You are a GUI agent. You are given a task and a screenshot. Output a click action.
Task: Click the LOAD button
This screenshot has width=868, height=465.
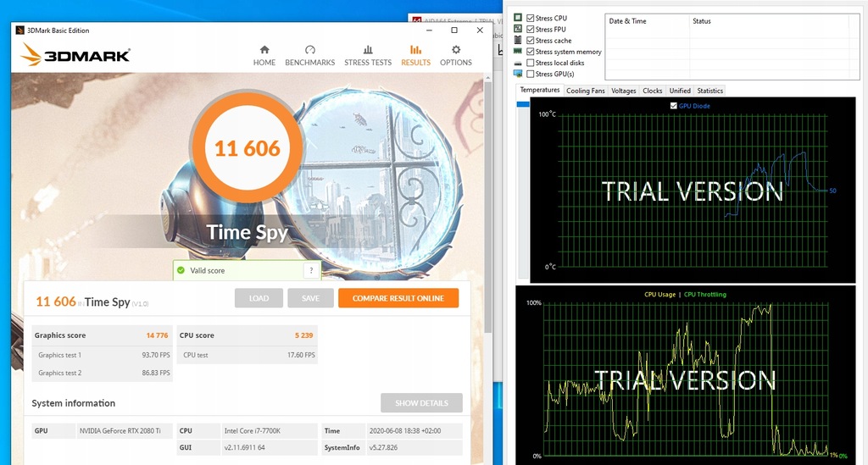coord(259,298)
